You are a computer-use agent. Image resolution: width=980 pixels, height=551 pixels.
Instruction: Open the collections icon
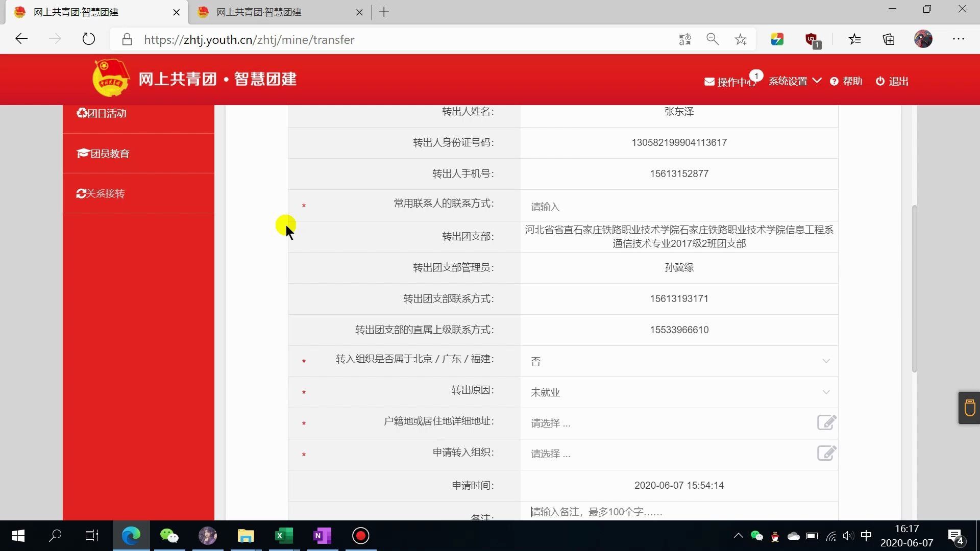(x=889, y=39)
